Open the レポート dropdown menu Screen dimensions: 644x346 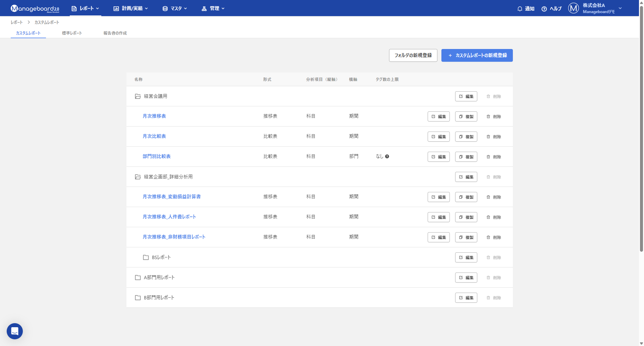[86, 8]
